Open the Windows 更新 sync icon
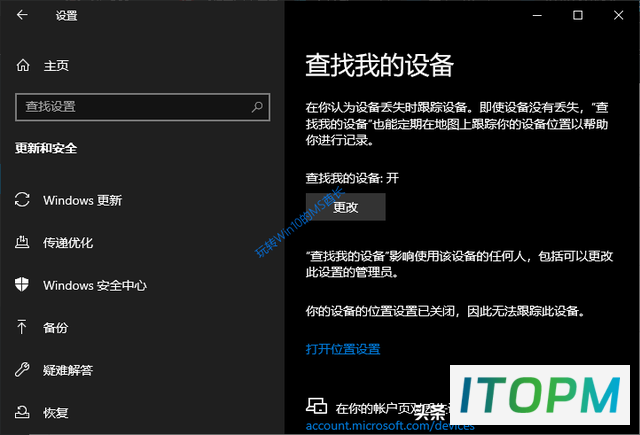This screenshot has width=640, height=435. pos(22,200)
